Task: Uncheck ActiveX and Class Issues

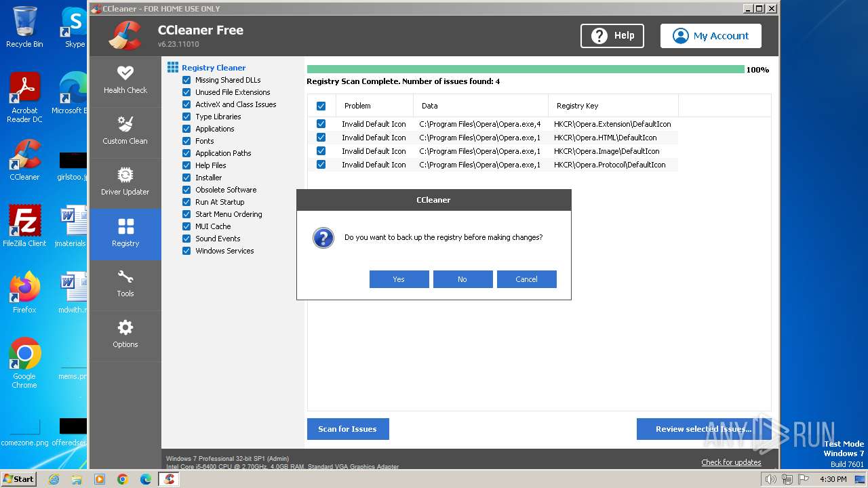Action: click(186, 104)
